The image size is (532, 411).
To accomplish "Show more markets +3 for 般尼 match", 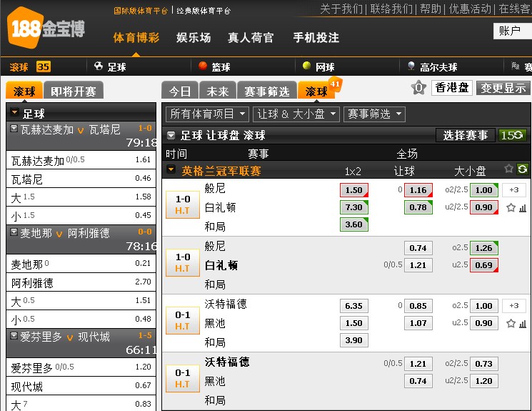I will 514,190.
